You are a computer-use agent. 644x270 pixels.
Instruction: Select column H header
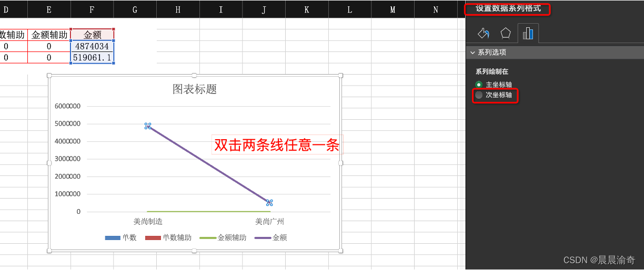tap(178, 9)
